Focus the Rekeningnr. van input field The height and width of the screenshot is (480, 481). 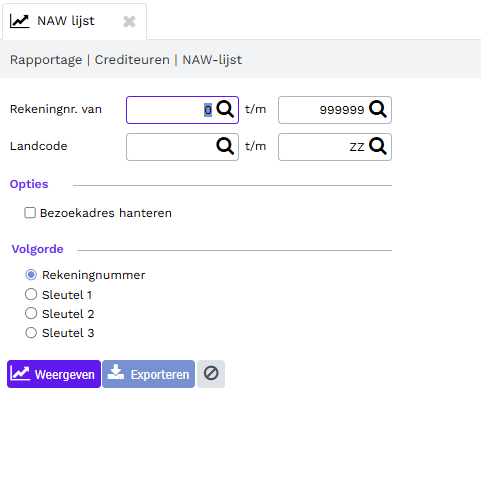(x=182, y=110)
